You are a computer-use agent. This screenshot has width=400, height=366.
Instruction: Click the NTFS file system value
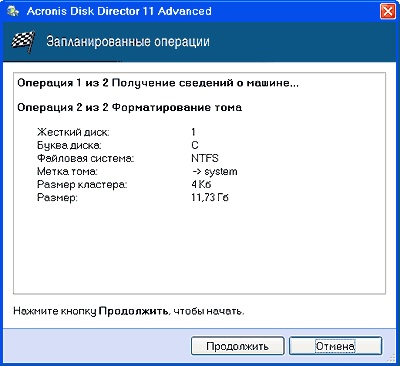(x=205, y=158)
